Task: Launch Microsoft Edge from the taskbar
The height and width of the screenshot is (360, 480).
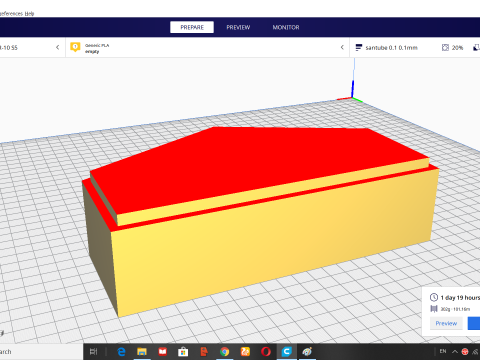Action: click(x=121, y=352)
